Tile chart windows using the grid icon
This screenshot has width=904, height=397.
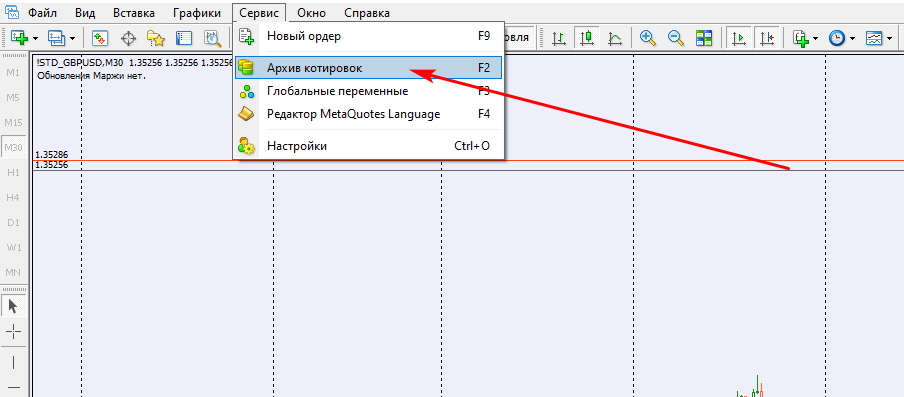(704, 38)
